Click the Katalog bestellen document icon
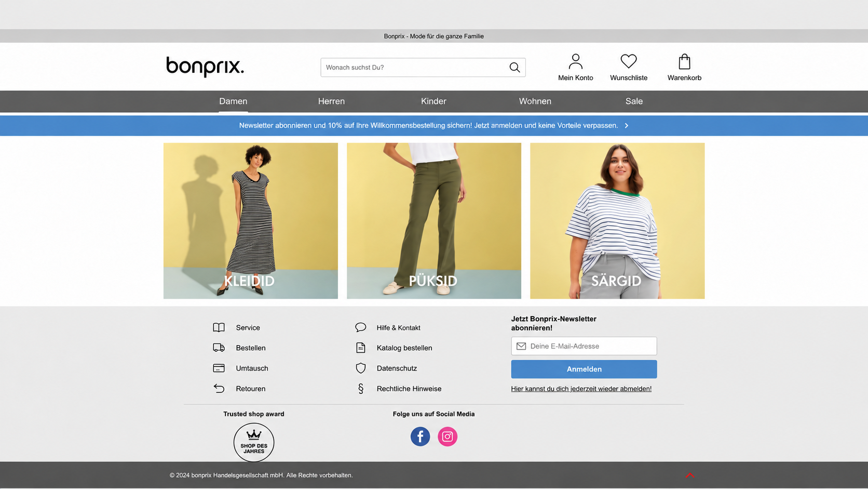 (361, 348)
